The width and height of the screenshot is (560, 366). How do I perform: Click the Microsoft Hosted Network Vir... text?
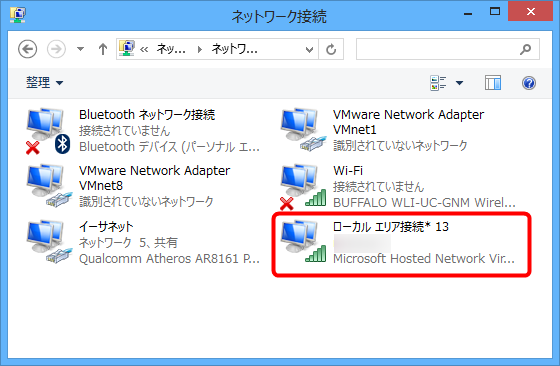tap(424, 259)
